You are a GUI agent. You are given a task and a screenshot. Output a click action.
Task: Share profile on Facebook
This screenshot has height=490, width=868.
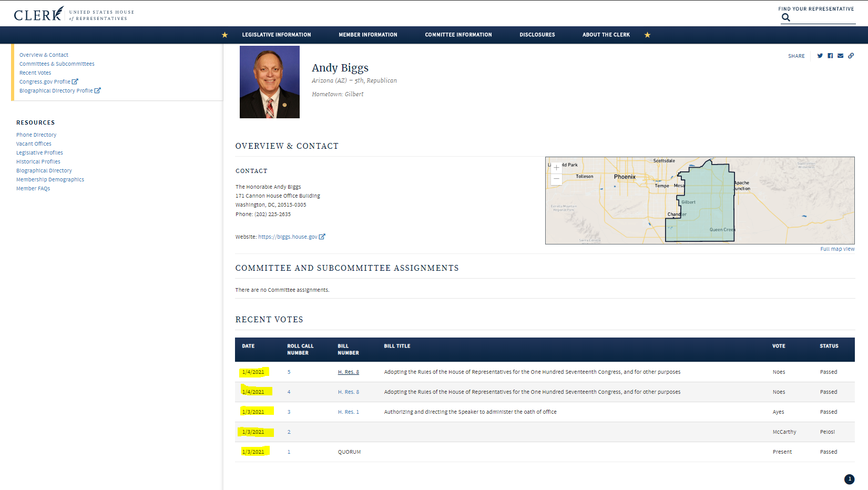click(830, 56)
